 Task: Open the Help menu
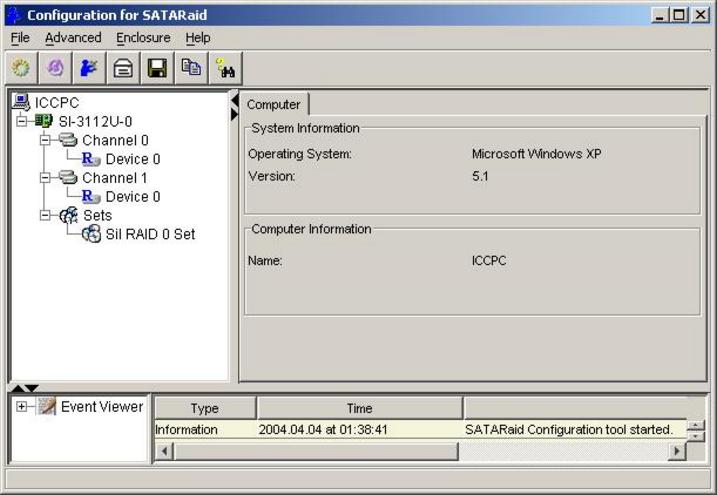click(x=198, y=37)
